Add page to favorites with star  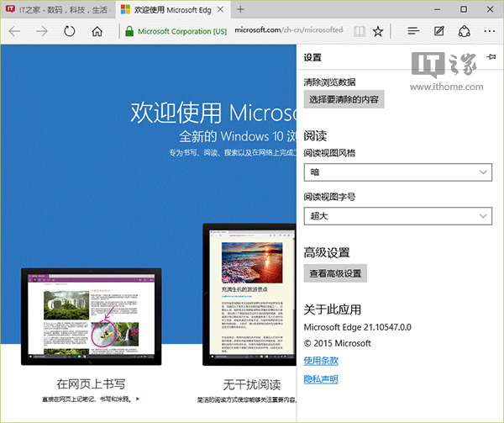point(378,31)
